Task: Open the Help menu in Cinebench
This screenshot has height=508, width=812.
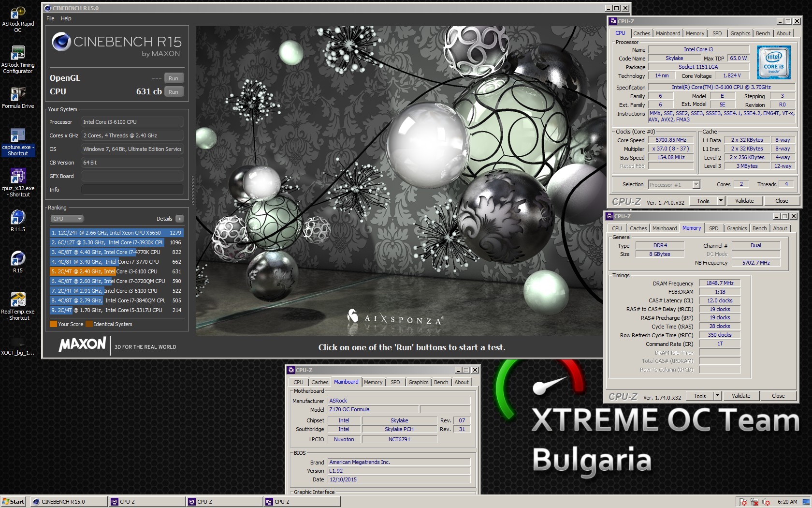Action: (x=66, y=18)
